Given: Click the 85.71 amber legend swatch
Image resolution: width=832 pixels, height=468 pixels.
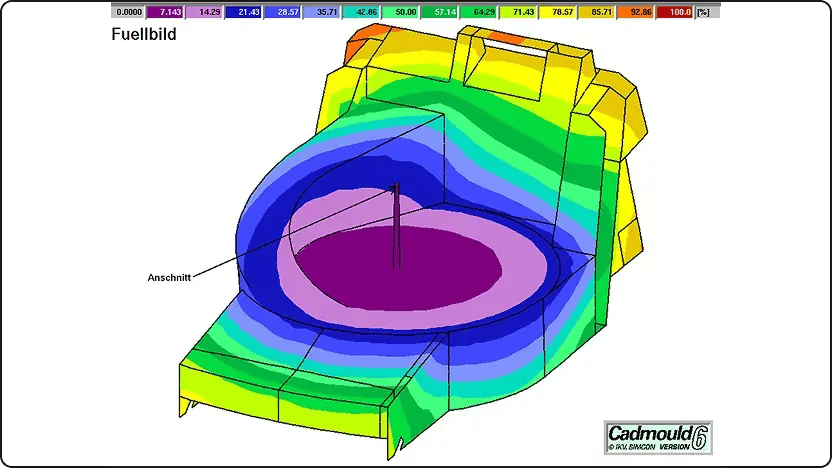Looking at the screenshot, I should (597, 12).
